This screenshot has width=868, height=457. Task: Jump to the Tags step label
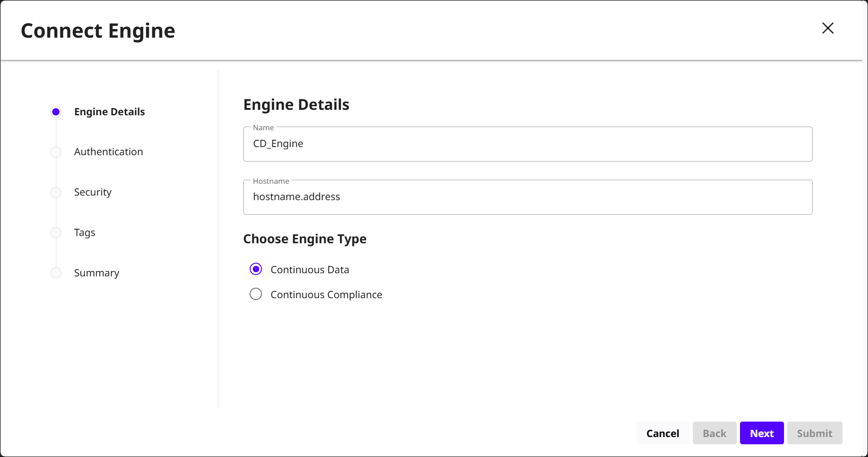pyautogui.click(x=84, y=233)
